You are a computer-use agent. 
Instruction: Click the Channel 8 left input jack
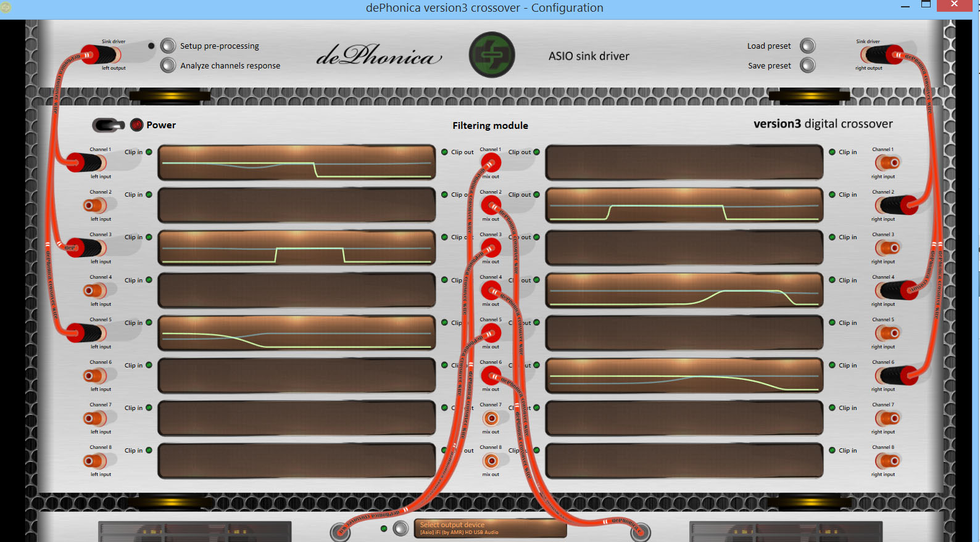click(x=95, y=461)
